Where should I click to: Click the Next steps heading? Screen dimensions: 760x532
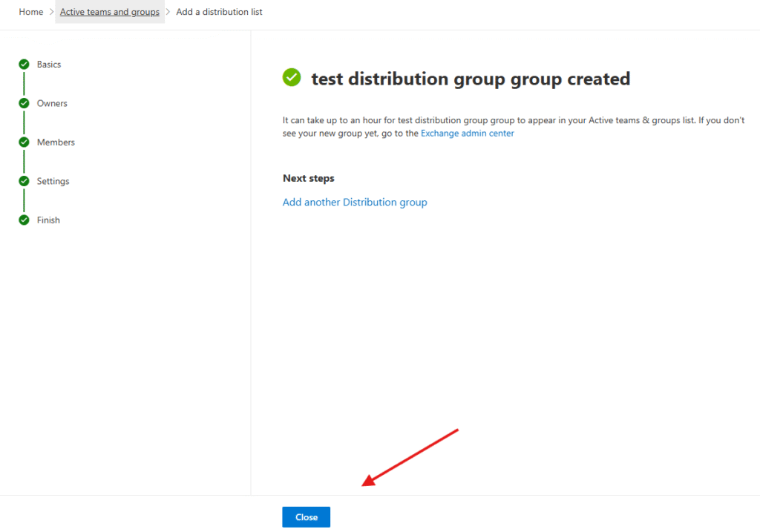click(308, 178)
